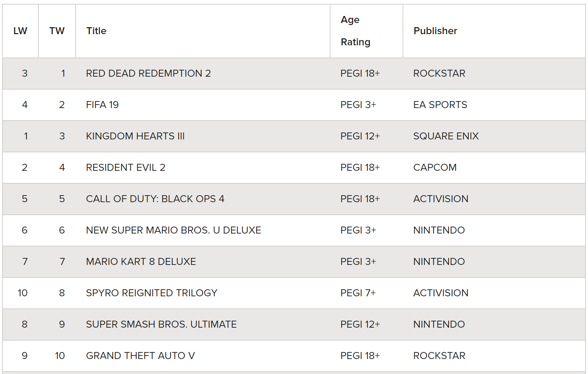
Task: Click the EA SPORTS publisher cell
Action: pyautogui.click(x=494, y=105)
